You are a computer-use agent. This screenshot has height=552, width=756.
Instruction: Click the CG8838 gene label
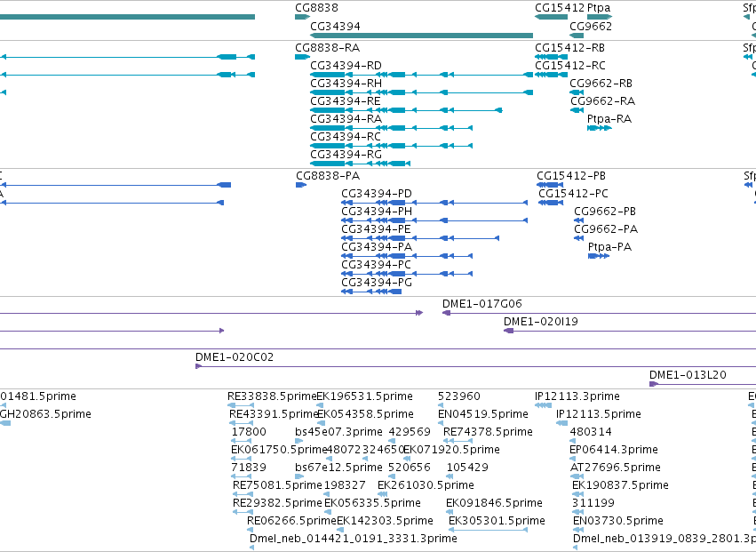317,8
